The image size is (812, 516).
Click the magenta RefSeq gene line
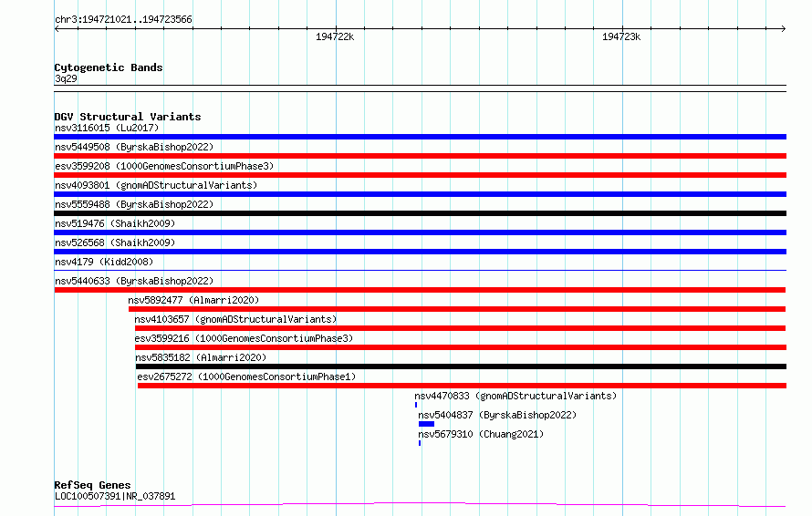pos(420,504)
